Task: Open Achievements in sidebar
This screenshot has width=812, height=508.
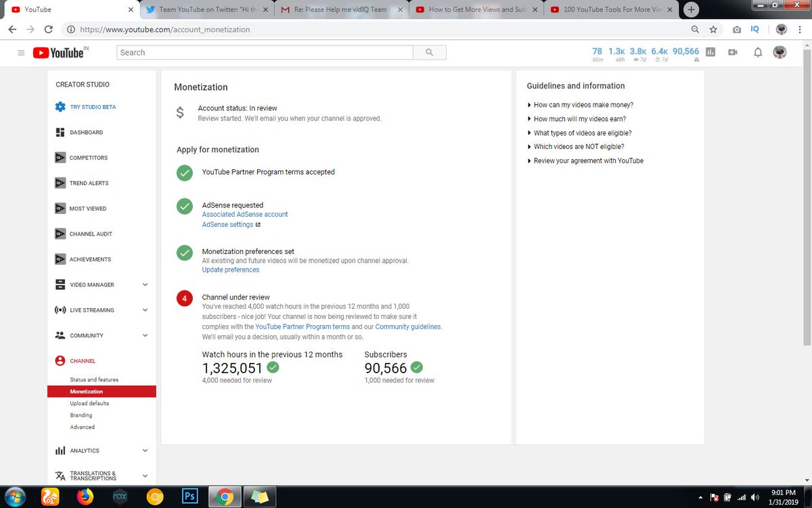Action: [83, 259]
